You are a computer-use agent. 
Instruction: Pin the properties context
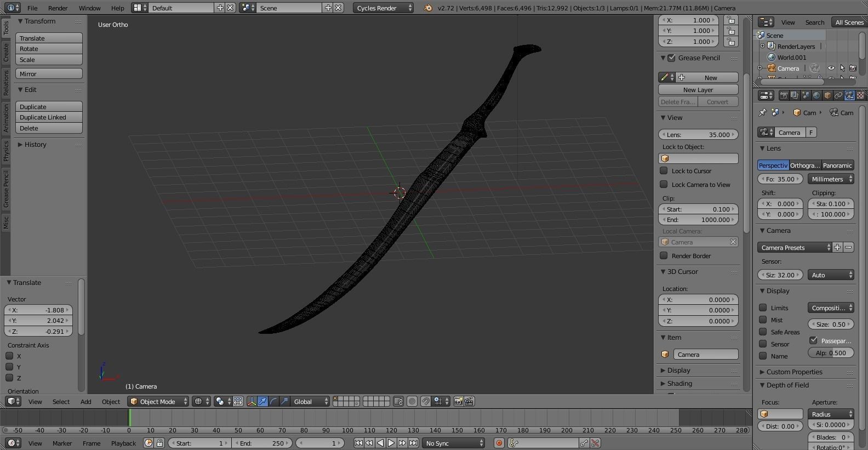tap(762, 112)
